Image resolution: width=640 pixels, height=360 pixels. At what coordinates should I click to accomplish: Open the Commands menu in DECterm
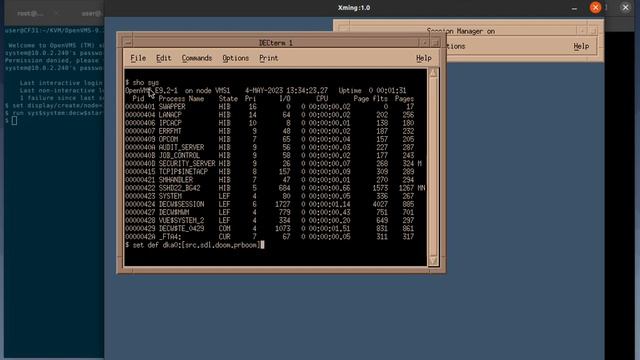197,58
